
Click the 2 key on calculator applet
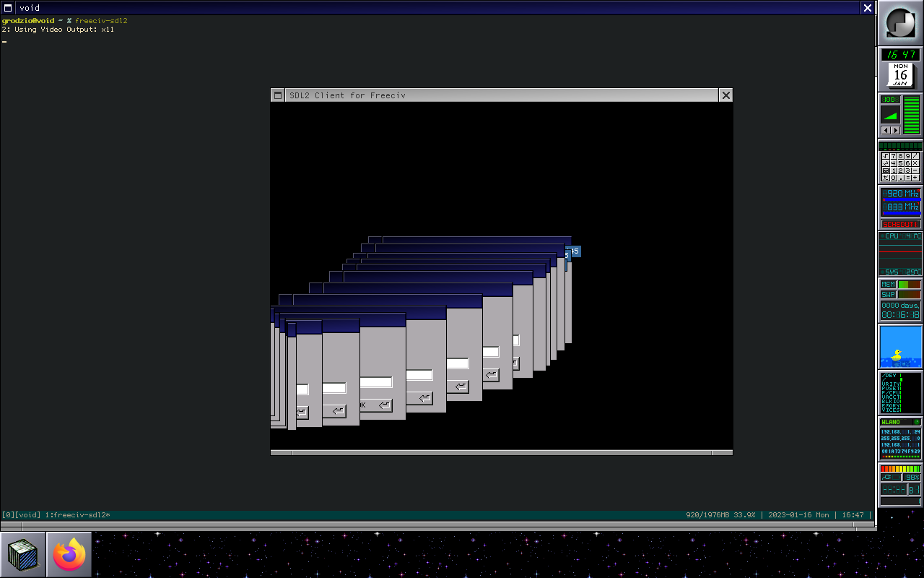tap(900, 171)
